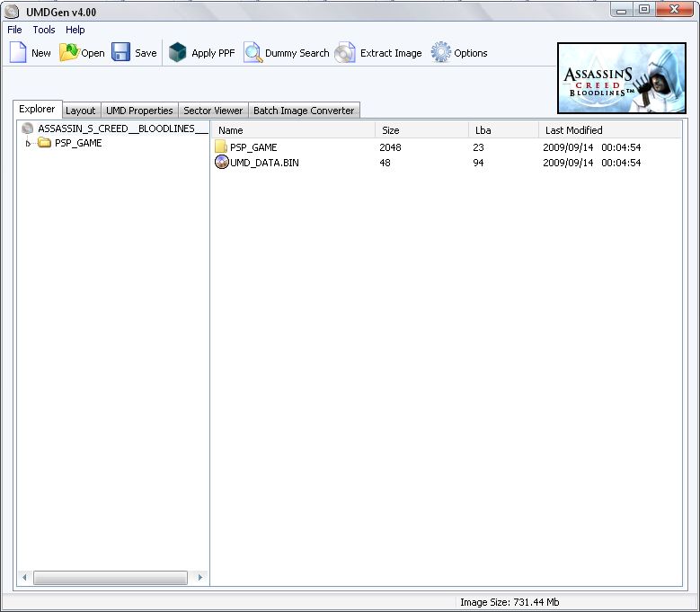Click the Apply PPF button label

[x=213, y=53]
